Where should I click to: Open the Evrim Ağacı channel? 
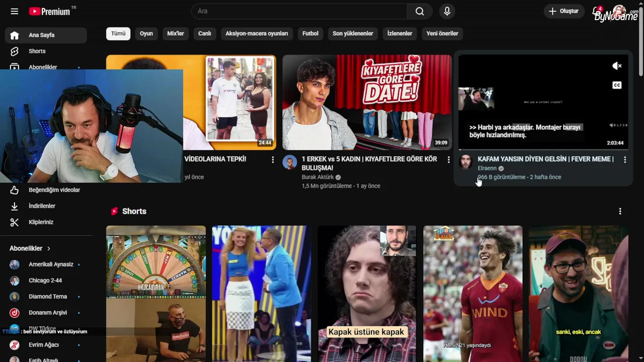tap(46, 345)
